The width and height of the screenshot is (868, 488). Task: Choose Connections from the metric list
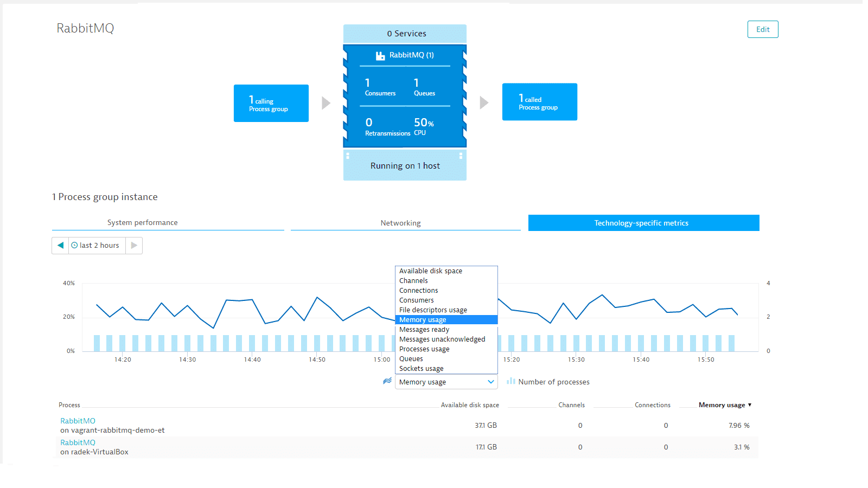[x=446, y=291]
